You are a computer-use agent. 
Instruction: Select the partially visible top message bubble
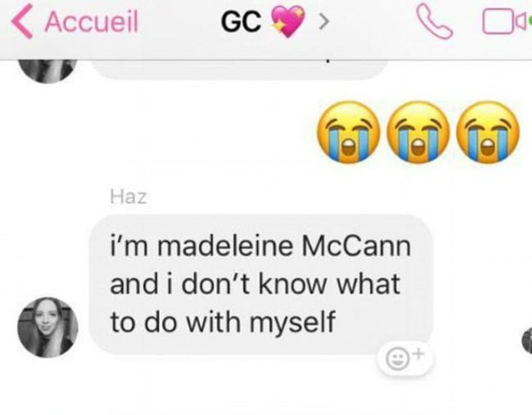tap(240, 70)
